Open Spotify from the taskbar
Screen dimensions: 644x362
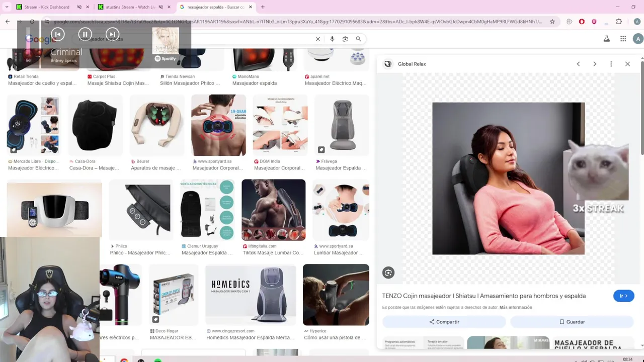click(x=157, y=360)
